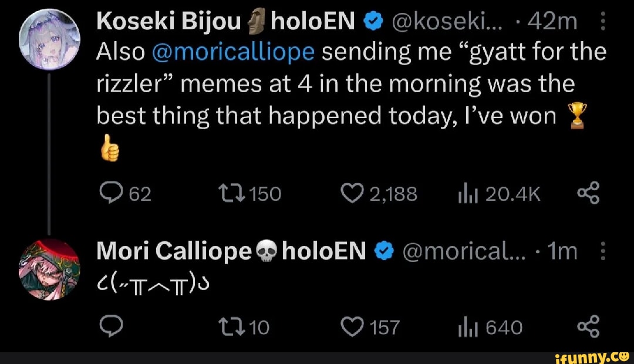The image size is (634, 364).
Task: Click the share icon on Mori Calliope's tweet
Action: tap(589, 327)
